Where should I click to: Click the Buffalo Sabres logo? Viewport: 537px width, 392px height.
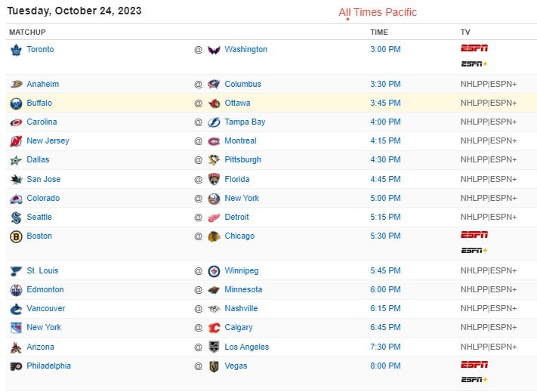point(16,103)
